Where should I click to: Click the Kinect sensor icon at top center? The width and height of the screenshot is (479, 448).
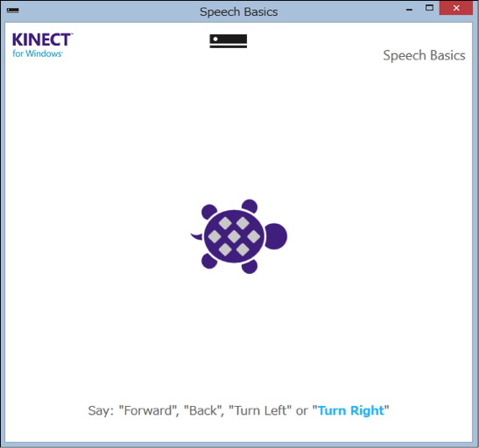(229, 41)
